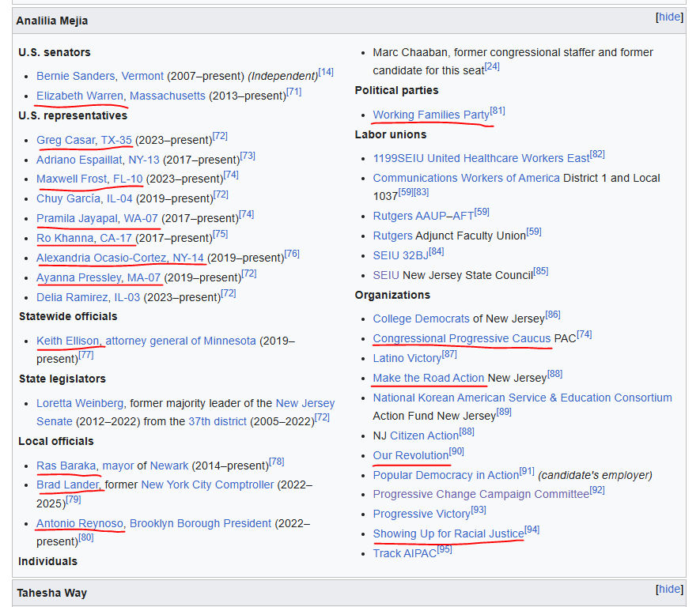Open Showing Up for Racial Justice

448,533
